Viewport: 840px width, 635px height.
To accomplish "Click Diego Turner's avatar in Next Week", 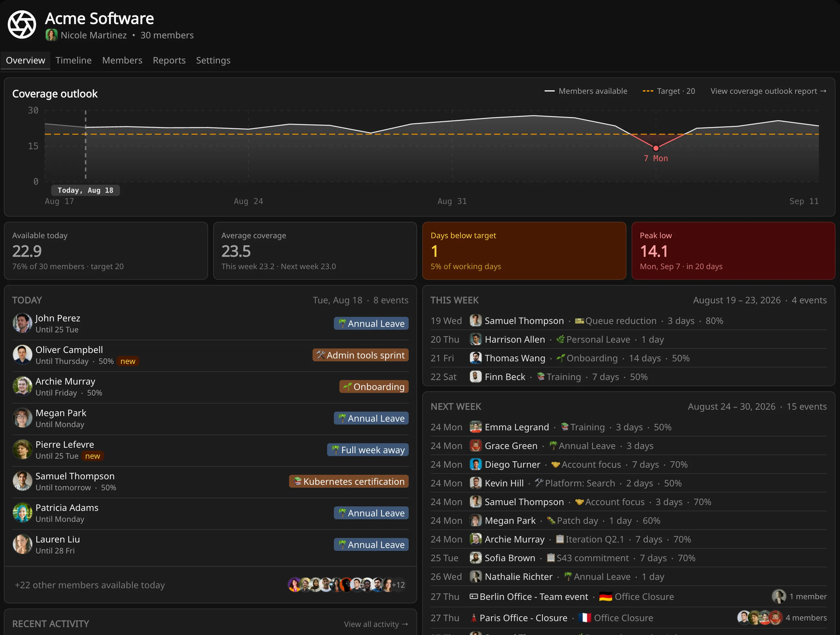I will 475,464.
